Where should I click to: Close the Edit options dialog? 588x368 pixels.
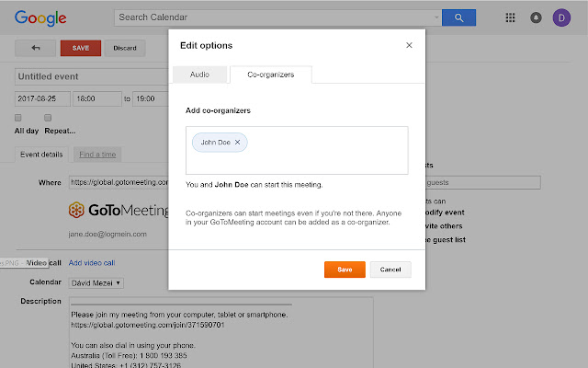(409, 45)
